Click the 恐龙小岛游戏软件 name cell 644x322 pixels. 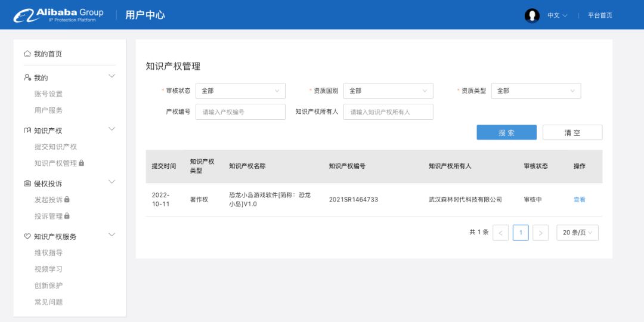pos(270,200)
